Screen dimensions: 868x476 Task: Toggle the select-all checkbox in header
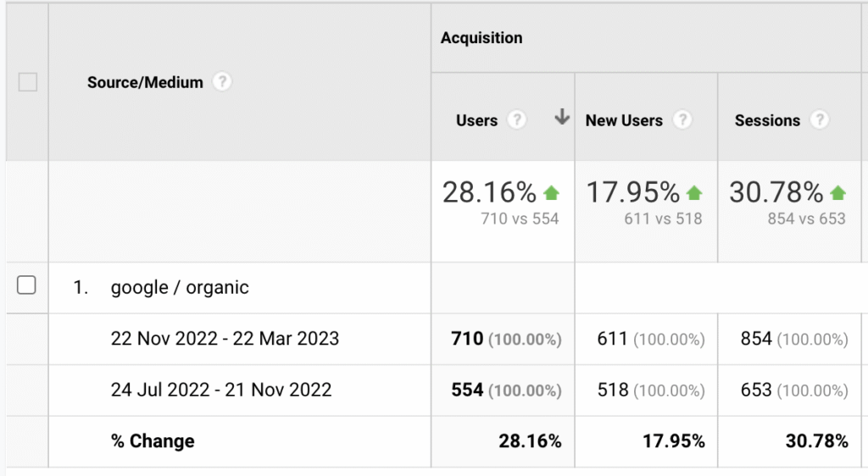click(x=28, y=82)
